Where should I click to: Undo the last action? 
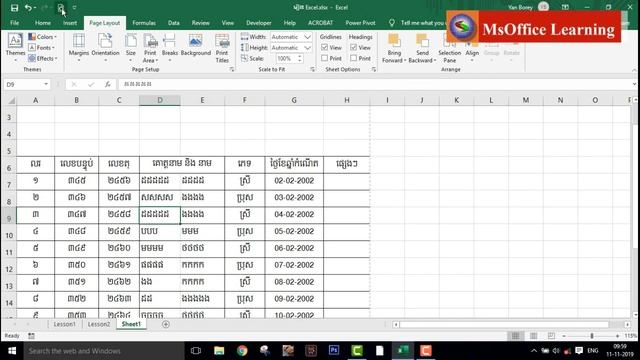[28, 7]
